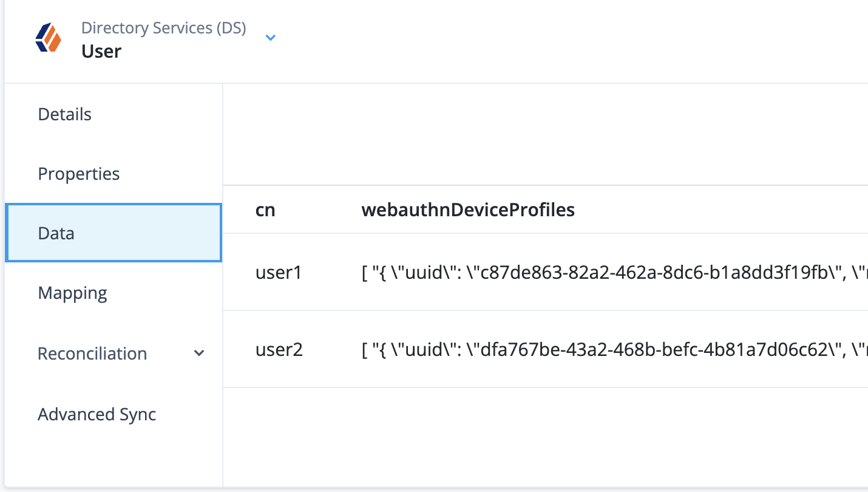
Task: Select the Data tab
Action: click(x=114, y=233)
